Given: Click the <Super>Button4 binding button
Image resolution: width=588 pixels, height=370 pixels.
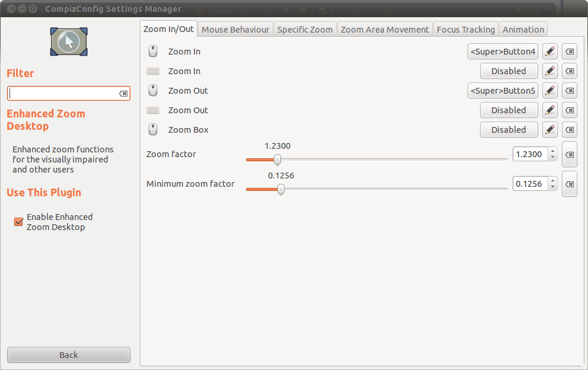Looking at the screenshot, I should (503, 52).
